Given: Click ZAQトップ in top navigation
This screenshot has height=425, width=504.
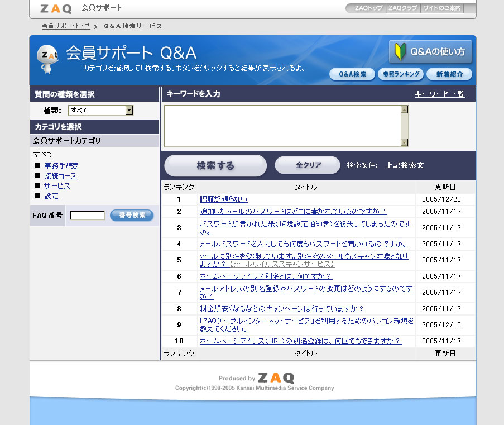Looking at the screenshot, I should 368,8.
